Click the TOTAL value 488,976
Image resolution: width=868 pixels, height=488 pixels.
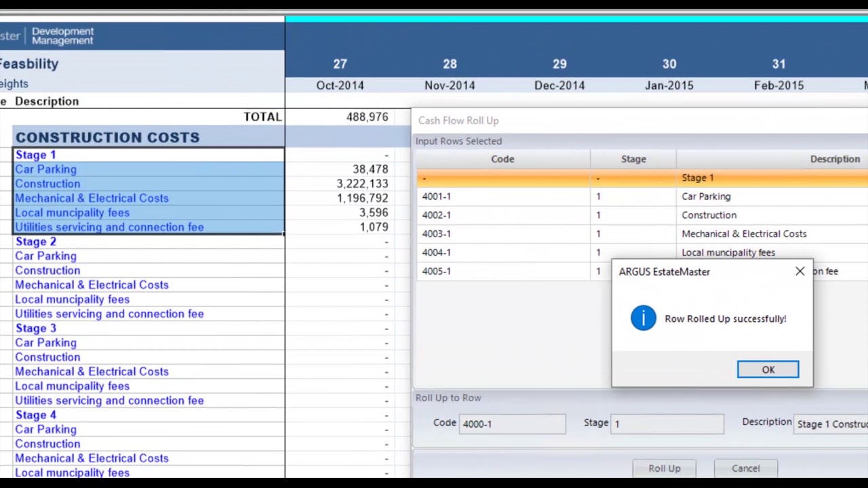(367, 117)
